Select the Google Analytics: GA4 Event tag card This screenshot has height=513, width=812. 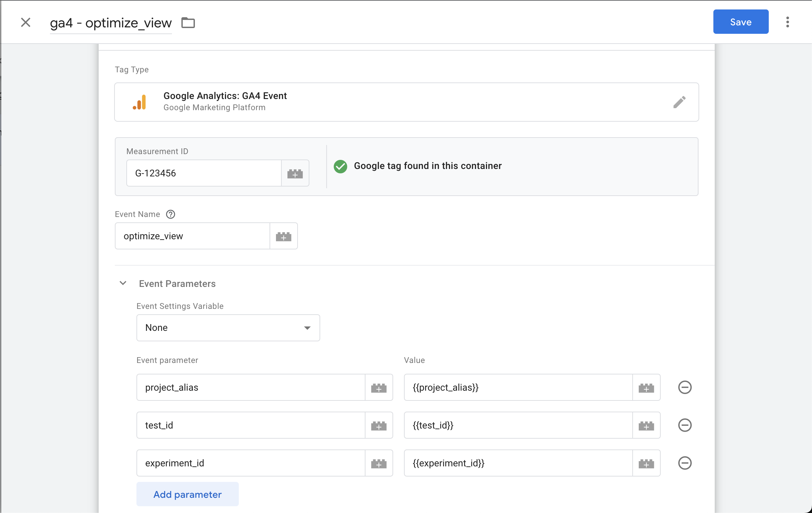point(372,102)
